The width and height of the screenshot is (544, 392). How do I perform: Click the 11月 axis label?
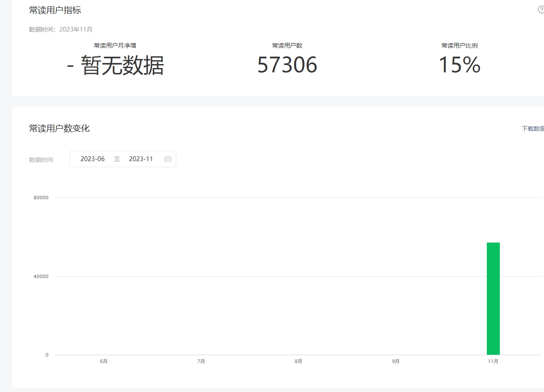pos(493,361)
